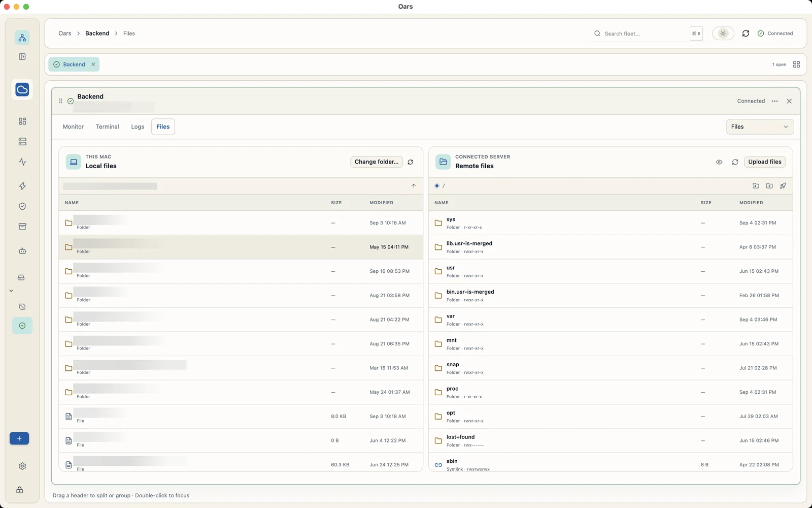This screenshot has width=812, height=508.
Task: Open the activity pulse icon in sidebar
Action: point(22,162)
